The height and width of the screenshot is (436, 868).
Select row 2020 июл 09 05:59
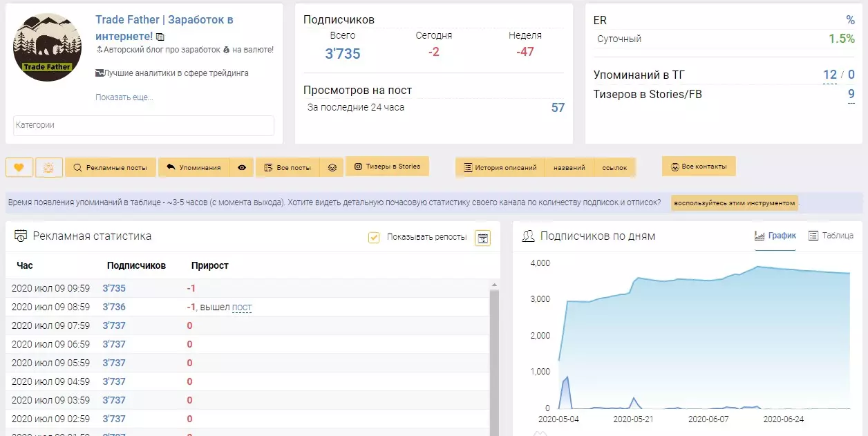(247, 363)
